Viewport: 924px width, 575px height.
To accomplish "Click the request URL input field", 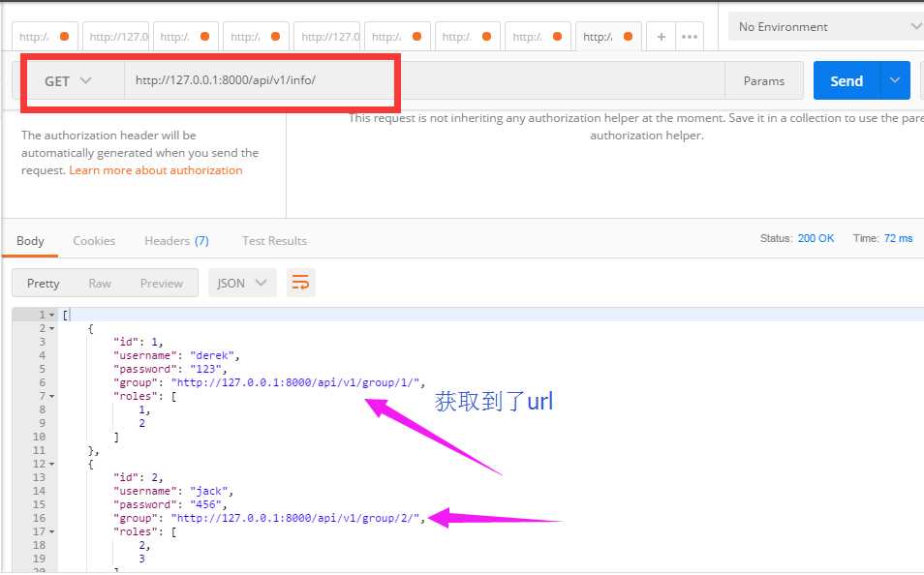I will (x=424, y=80).
